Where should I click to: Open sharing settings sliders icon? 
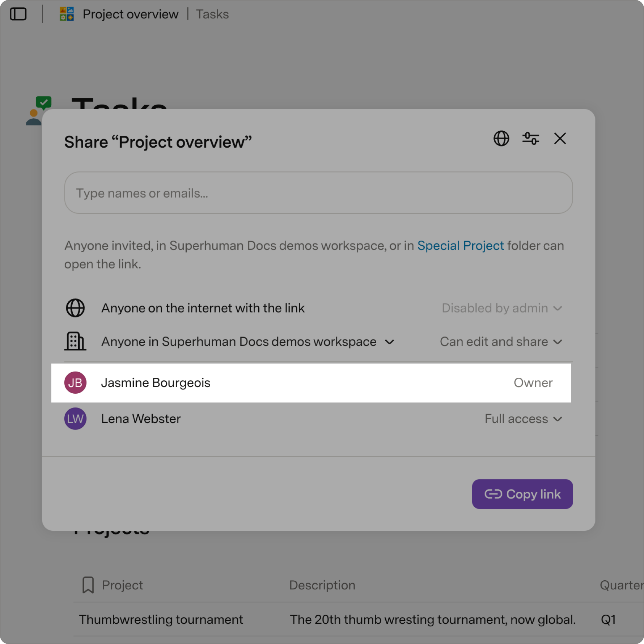pyautogui.click(x=530, y=139)
